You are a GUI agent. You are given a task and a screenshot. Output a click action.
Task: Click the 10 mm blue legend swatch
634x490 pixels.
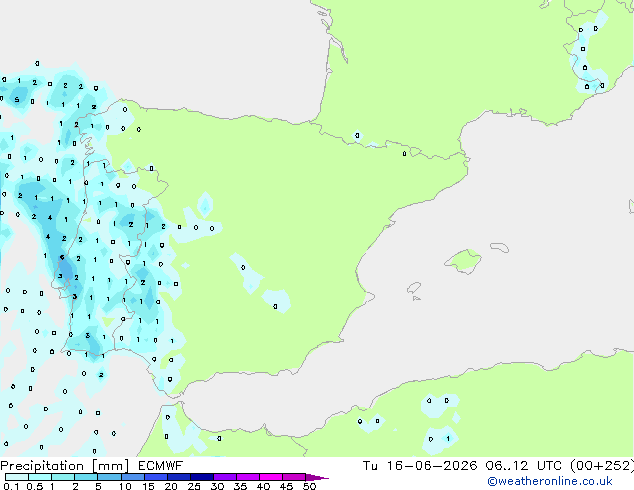tap(132, 477)
